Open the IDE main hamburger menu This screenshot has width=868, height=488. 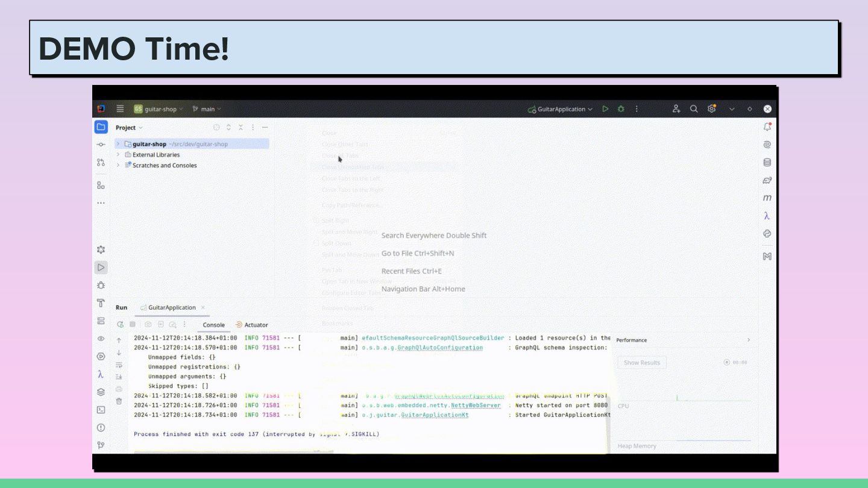[x=120, y=109]
